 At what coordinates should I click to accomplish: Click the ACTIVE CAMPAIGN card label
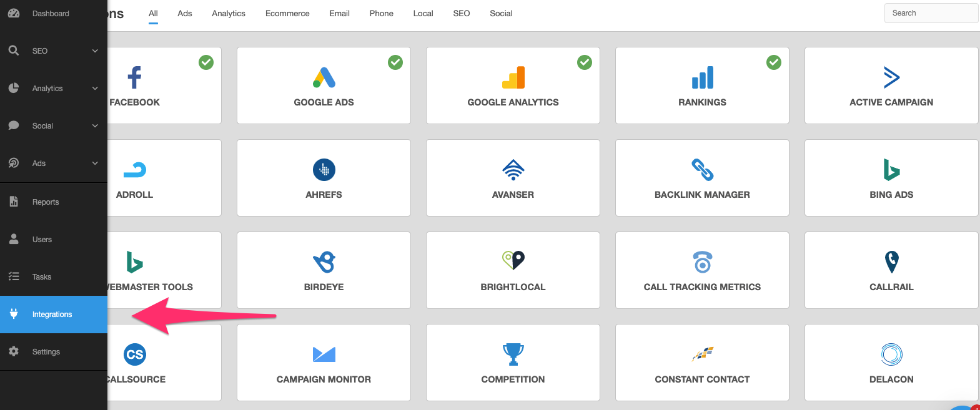click(x=891, y=102)
